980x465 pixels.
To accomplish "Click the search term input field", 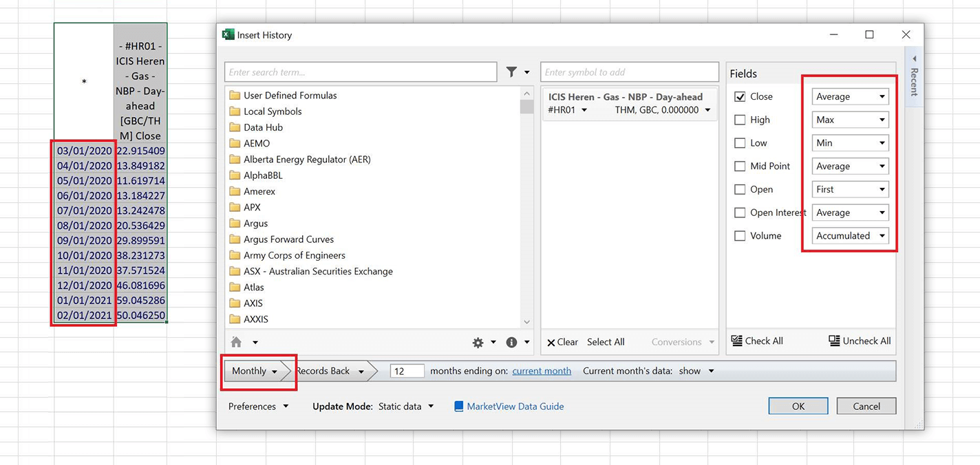I will pos(361,72).
